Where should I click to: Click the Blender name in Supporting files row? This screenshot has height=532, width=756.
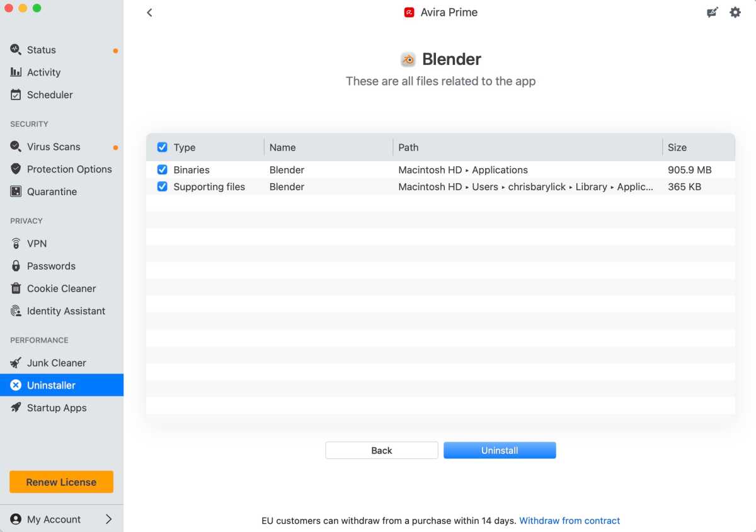pos(287,186)
